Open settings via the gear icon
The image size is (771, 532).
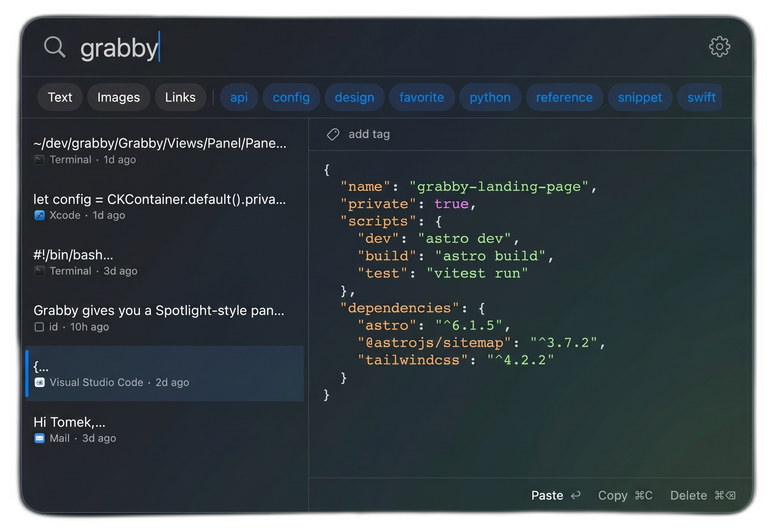pyautogui.click(x=719, y=47)
